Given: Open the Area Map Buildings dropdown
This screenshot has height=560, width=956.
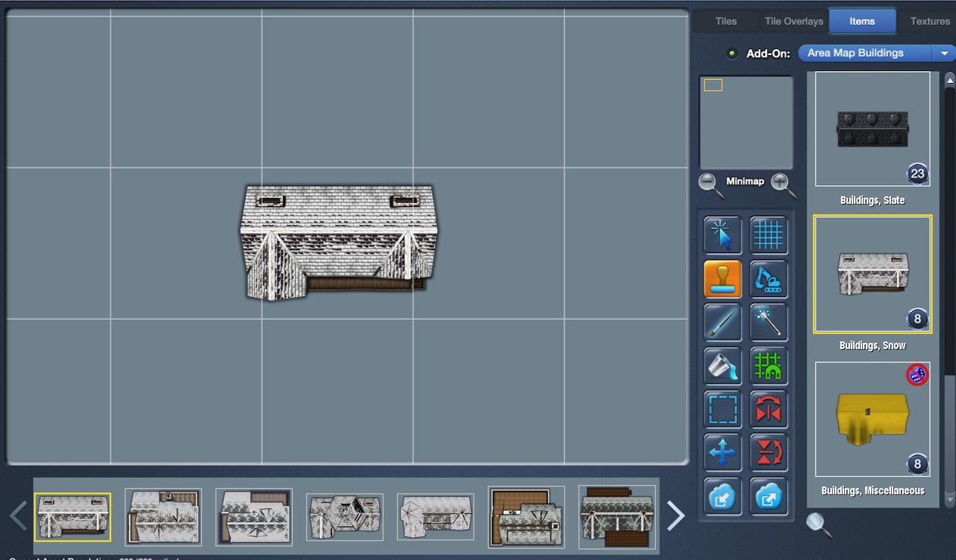Looking at the screenshot, I should pyautogui.click(x=877, y=53).
